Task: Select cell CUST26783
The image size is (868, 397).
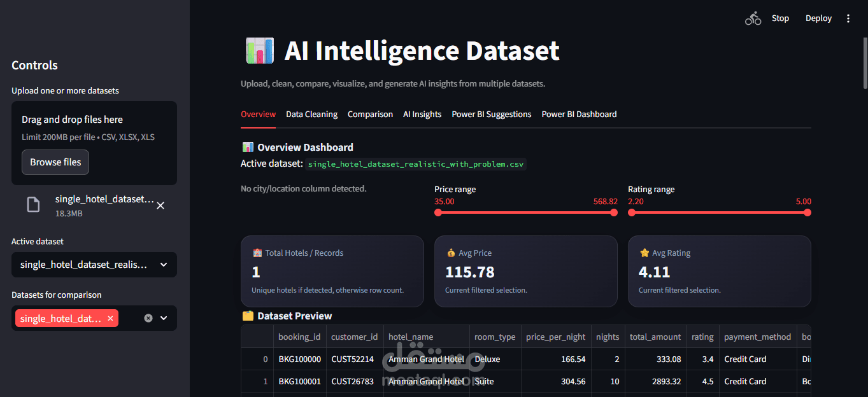Action: (x=355, y=381)
